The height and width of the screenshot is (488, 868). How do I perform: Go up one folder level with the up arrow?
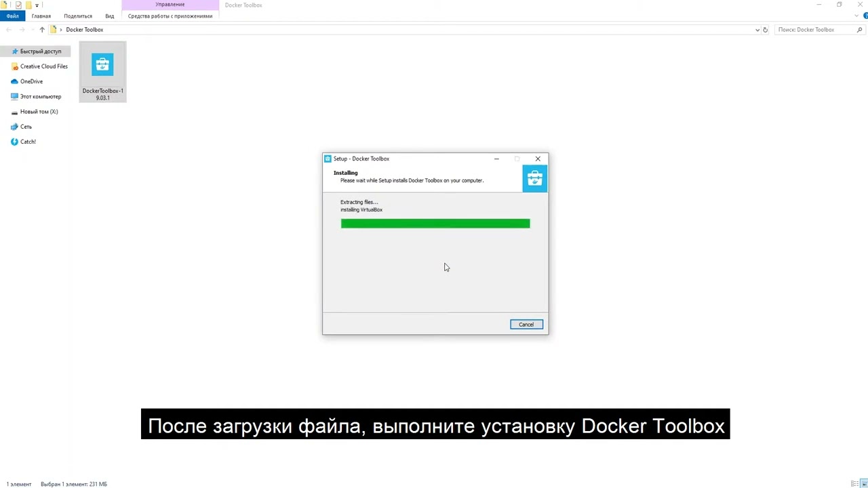tap(42, 30)
